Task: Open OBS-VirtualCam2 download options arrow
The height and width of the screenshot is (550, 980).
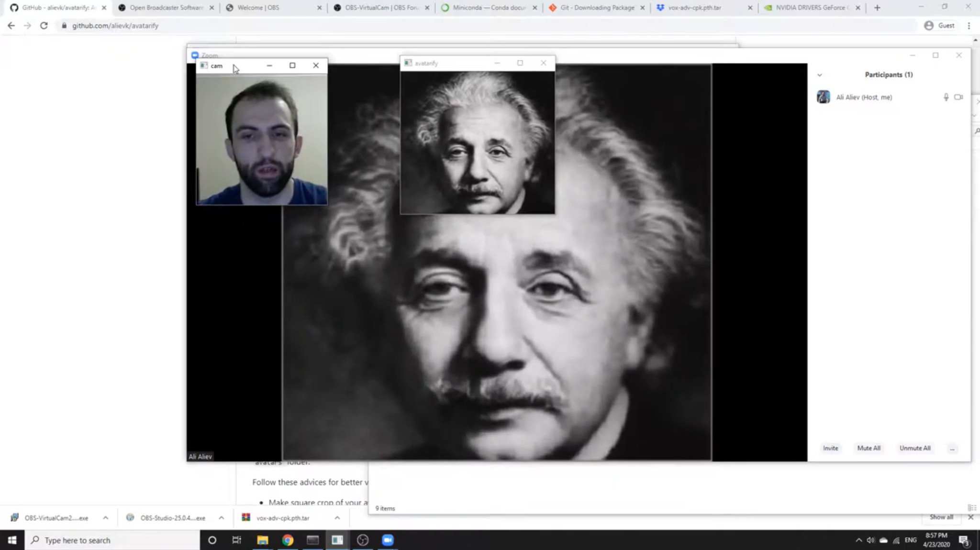Action: point(105,518)
